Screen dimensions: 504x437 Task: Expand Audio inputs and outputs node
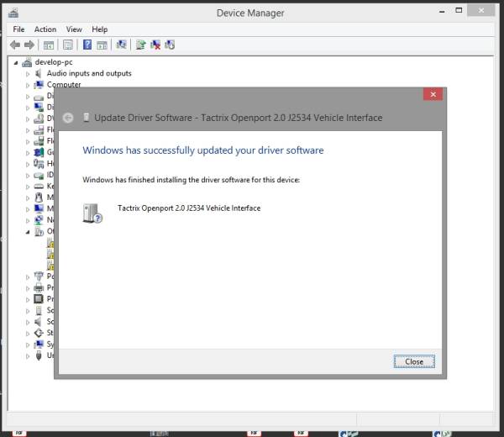coord(28,74)
